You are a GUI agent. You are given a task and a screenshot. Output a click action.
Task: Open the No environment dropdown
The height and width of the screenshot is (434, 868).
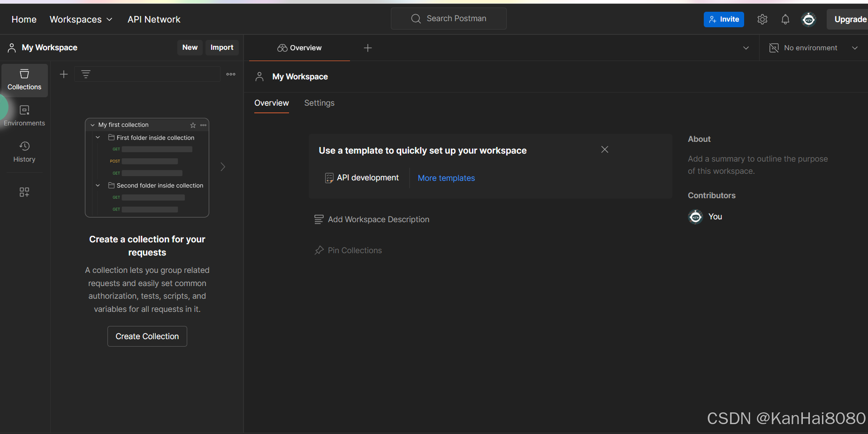814,48
